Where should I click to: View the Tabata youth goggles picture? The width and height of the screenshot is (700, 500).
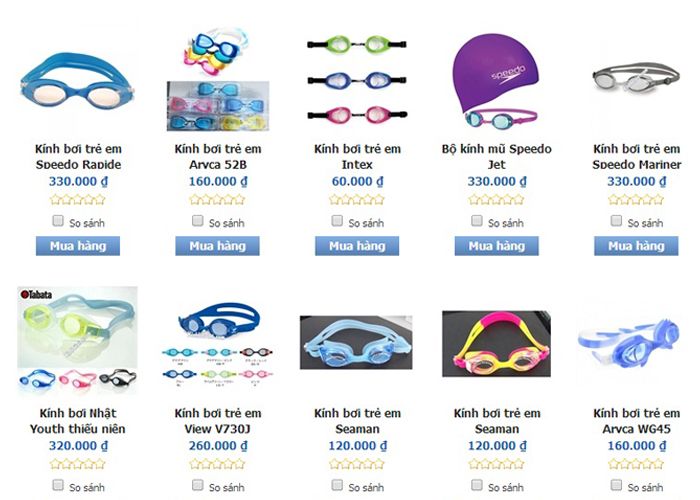[77, 340]
